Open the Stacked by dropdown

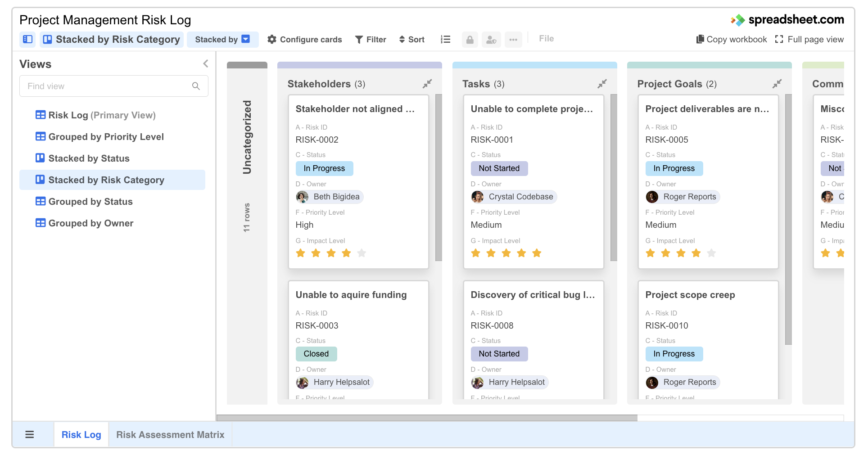point(245,39)
